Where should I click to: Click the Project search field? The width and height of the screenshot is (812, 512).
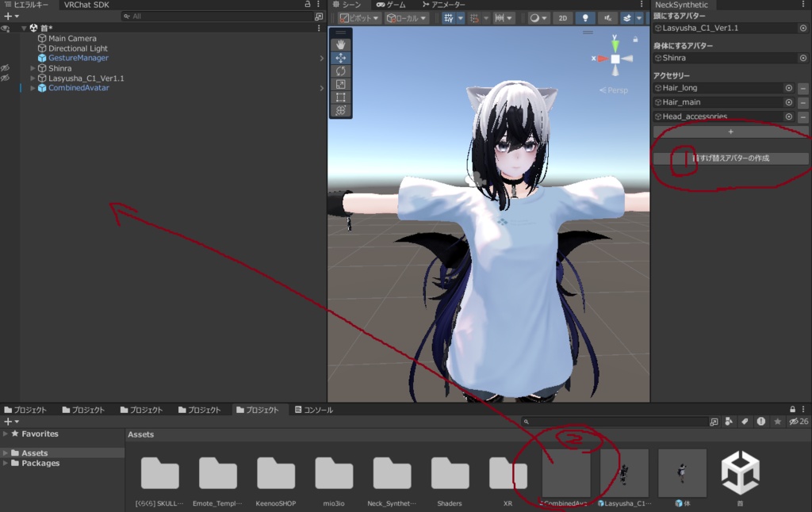pyautogui.click(x=615, y=422)
